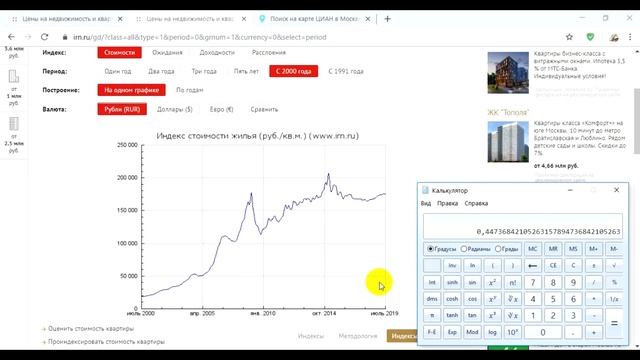The height and width of the screenshot is (360, 640).
Task: Open the ЖК "Тополя" ad link
Action: tap(508, 112)
